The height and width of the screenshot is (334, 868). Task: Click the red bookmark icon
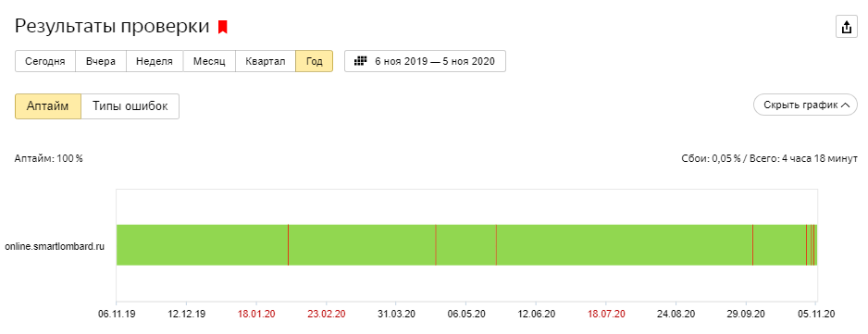pos(222,27)
